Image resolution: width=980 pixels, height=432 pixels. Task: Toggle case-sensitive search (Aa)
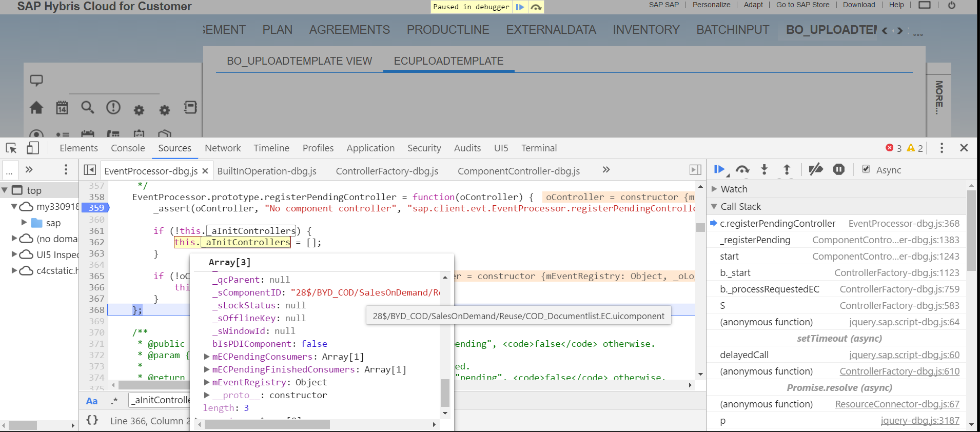click(92, 401)
